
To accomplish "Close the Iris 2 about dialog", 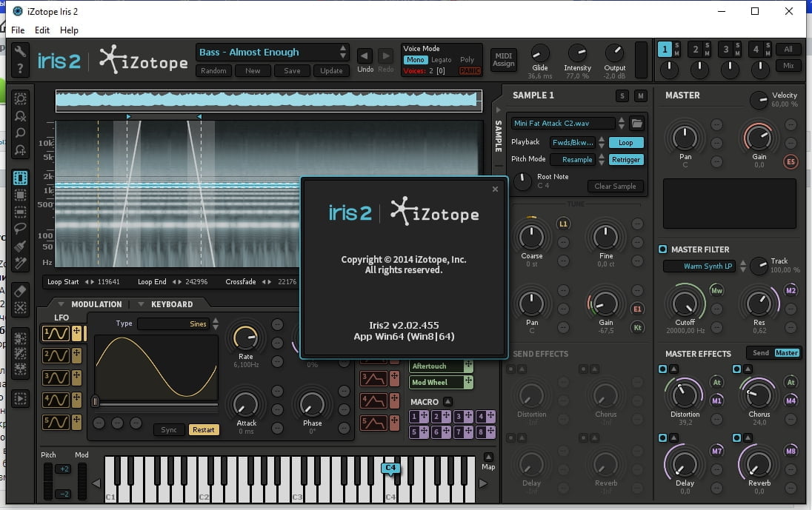I will [496, 189].
